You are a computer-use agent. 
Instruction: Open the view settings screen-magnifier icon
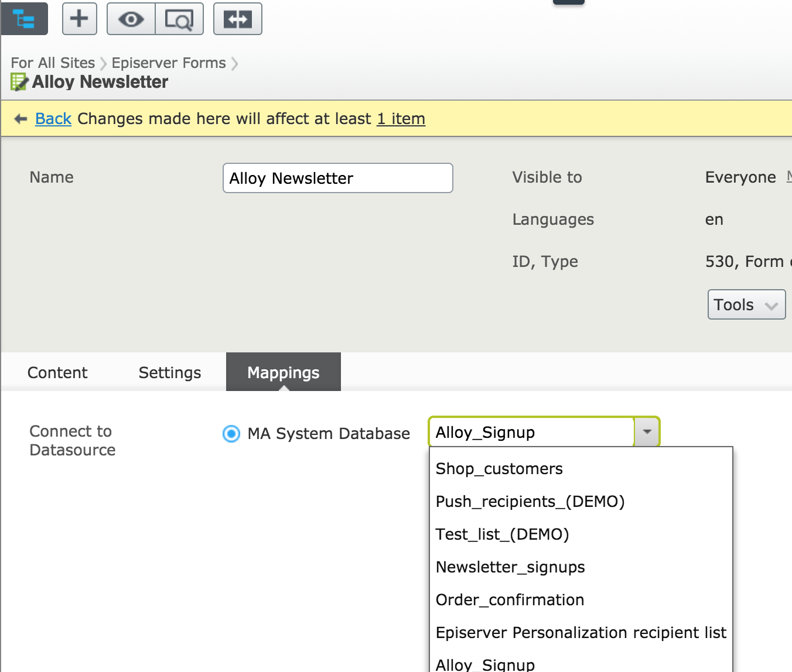pyautogui.click(x=179, y=19)
